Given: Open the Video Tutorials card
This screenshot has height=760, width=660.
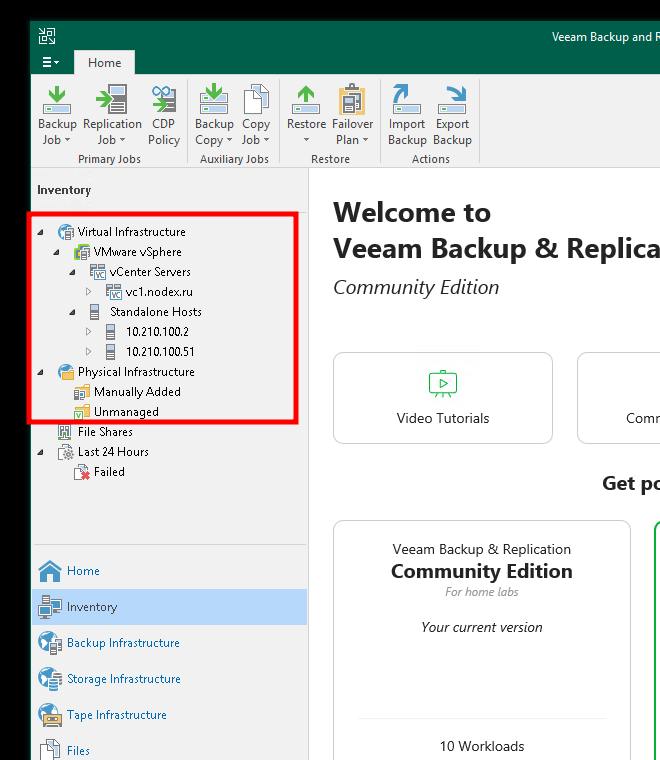Looking at the screenshot, I should [443, 398].
